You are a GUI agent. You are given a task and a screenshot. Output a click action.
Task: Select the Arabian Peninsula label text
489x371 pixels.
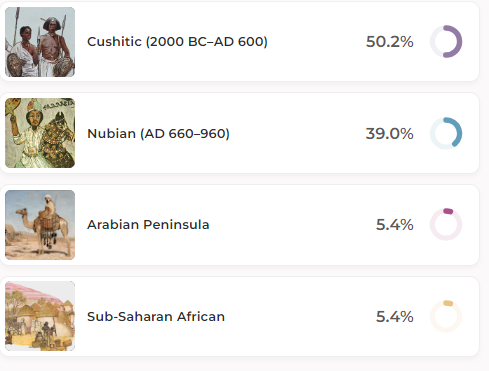point(148,225)
